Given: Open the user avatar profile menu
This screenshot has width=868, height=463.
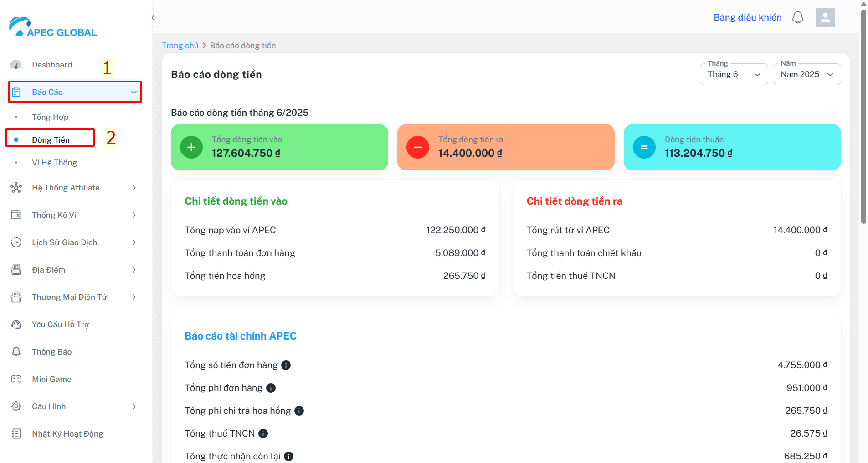Looking at the screenshot, I should coord(825,17).
